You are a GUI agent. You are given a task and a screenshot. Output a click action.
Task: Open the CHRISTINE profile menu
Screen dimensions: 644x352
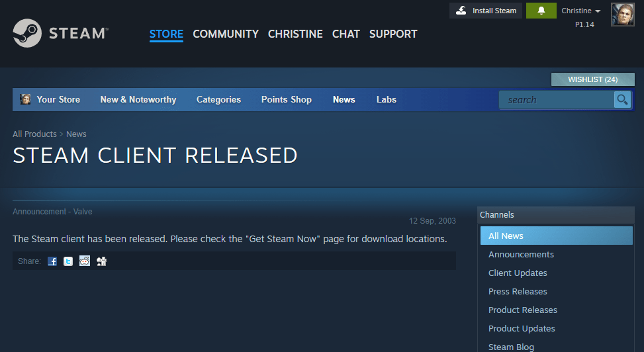[295, 34]
